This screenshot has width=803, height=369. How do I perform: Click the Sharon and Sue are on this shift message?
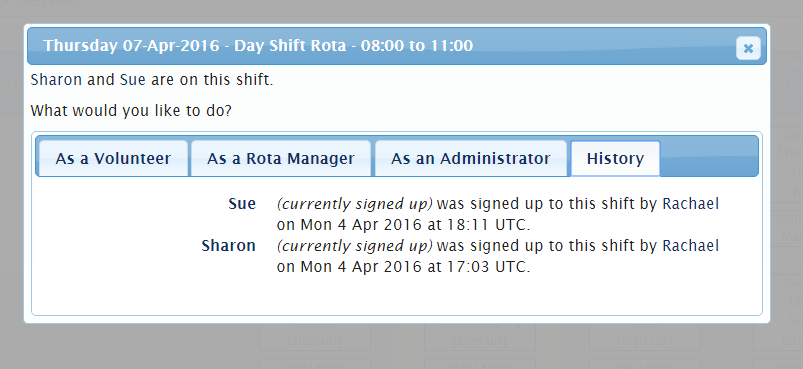click(x=152, y=80)
